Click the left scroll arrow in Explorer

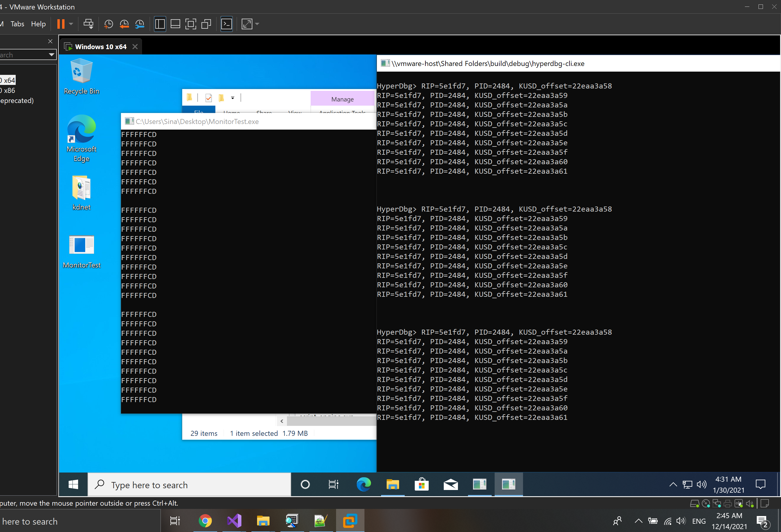[x=282, y=421]
